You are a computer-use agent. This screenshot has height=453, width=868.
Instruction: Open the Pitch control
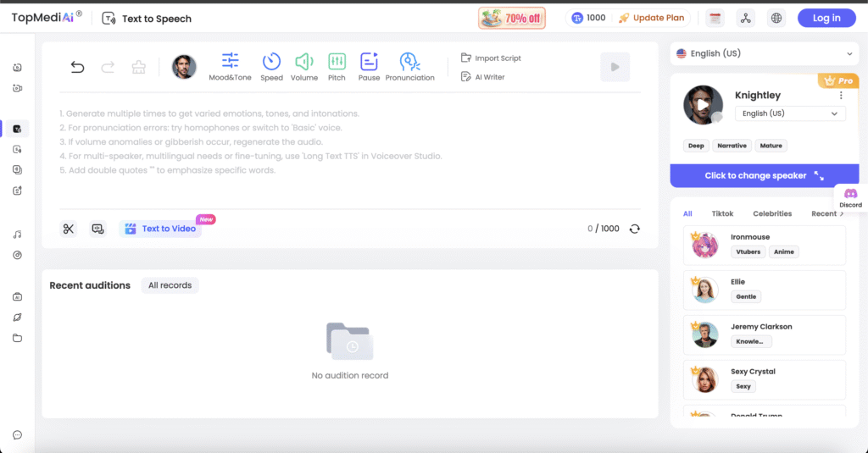click(337, 67)
